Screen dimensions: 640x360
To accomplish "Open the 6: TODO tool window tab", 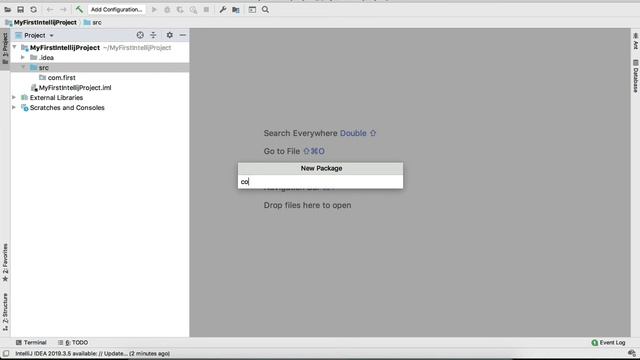I will [x=73, y=342].
